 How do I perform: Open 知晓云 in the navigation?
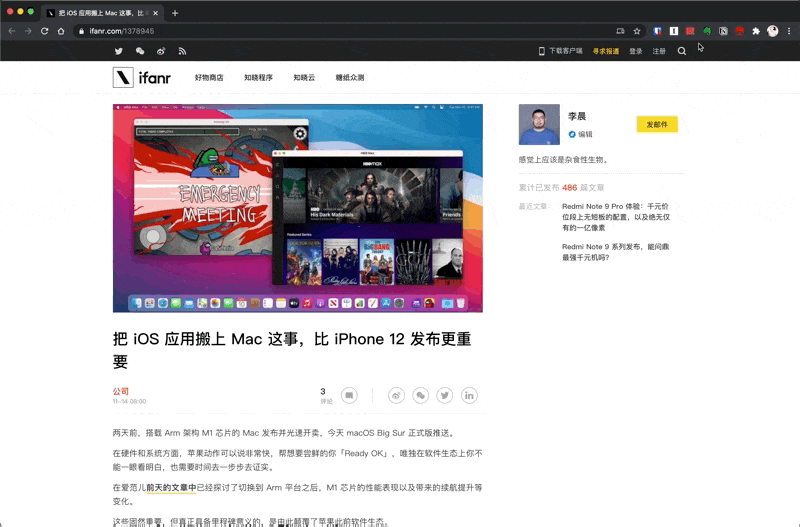coord(304,78)
